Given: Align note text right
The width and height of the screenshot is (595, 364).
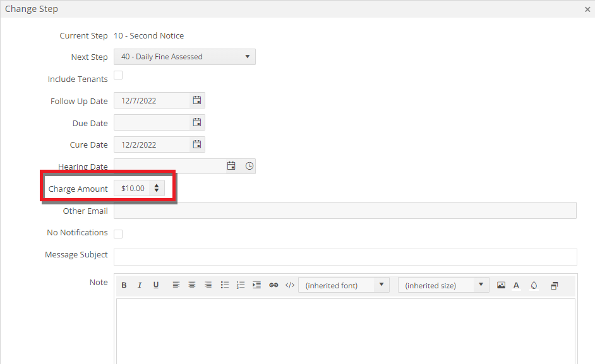Looking at the screenshot, I should pos(208,285).
